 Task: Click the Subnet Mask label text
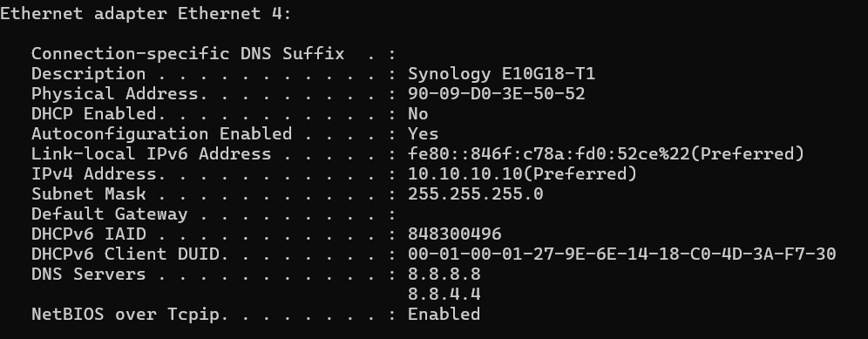89,193
